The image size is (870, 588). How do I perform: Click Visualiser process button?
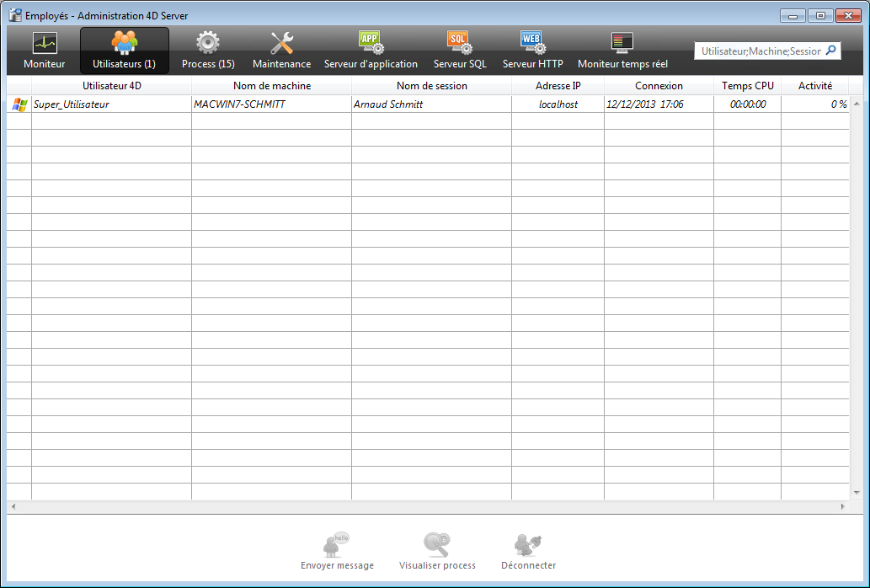point(437,552)
